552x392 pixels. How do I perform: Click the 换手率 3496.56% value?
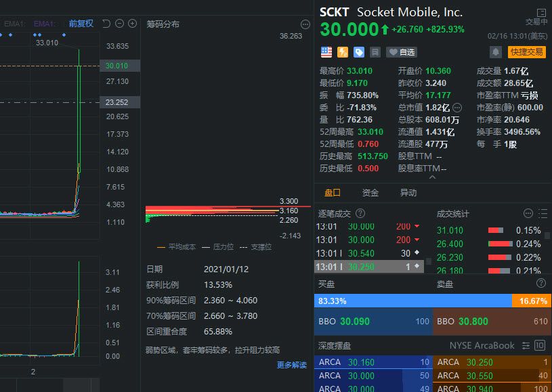pyautogui.click(x=522, y=132)
